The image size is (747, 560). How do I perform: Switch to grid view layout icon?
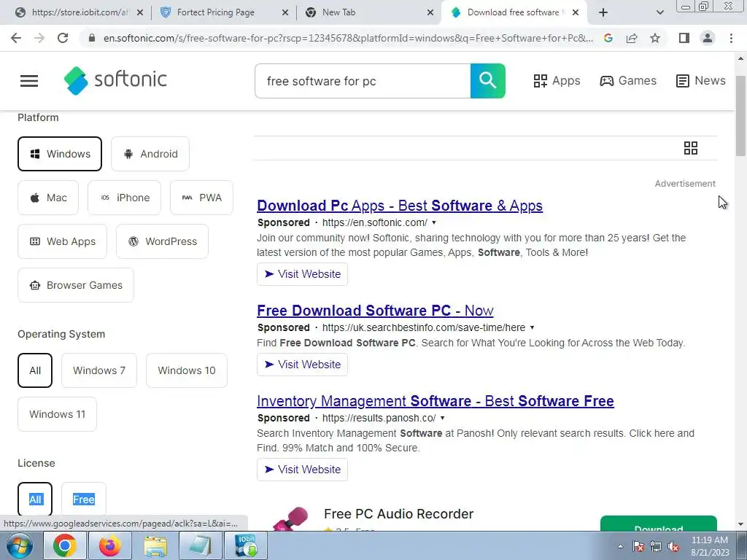(x=690, y=148)
